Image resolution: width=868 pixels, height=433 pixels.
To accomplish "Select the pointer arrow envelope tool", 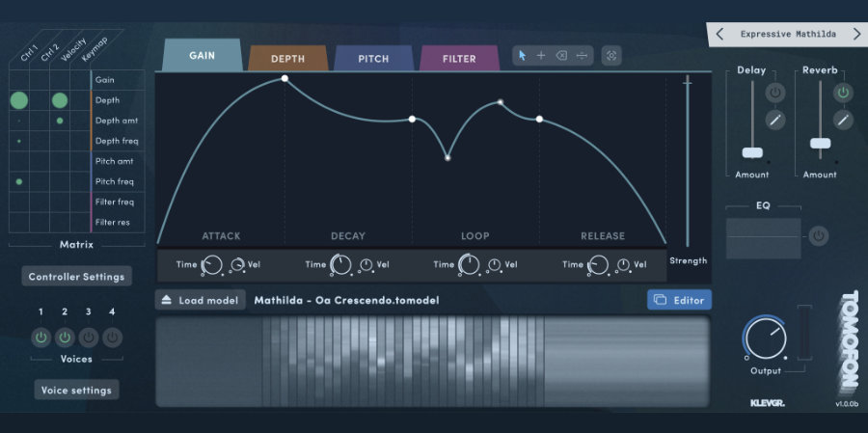I will (x=522, y=55).
